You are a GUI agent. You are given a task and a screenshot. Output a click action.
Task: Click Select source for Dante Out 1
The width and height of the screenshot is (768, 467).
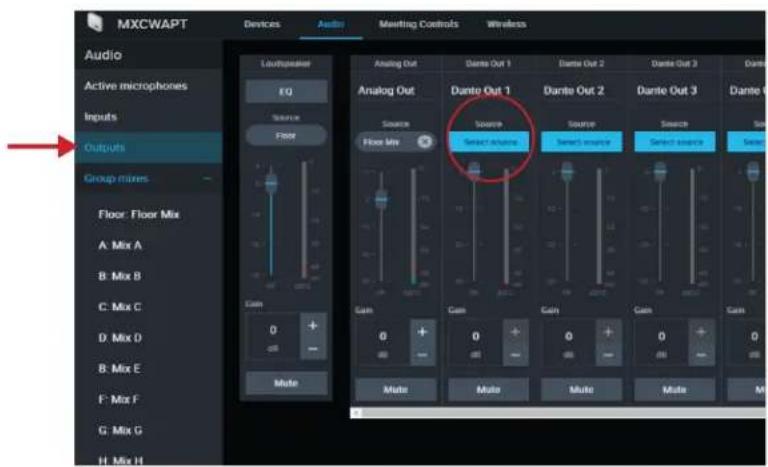[490, 142]
